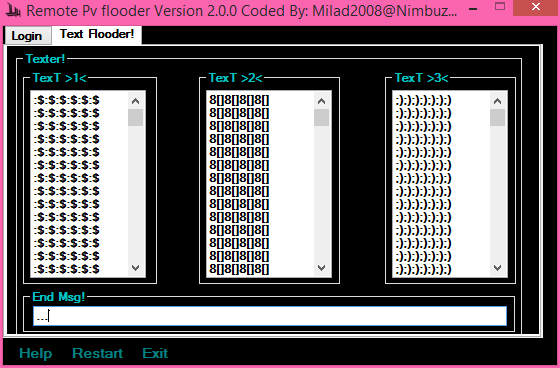Click the Exit link
Image resolution: width=560 pixels, height=368 pixels.
[155, 353]
